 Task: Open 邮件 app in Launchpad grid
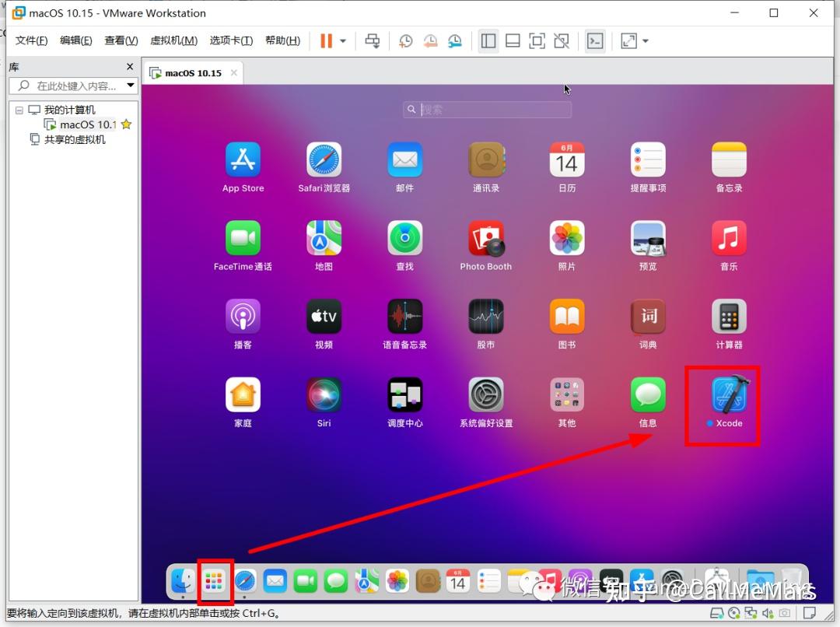point(405,159)
